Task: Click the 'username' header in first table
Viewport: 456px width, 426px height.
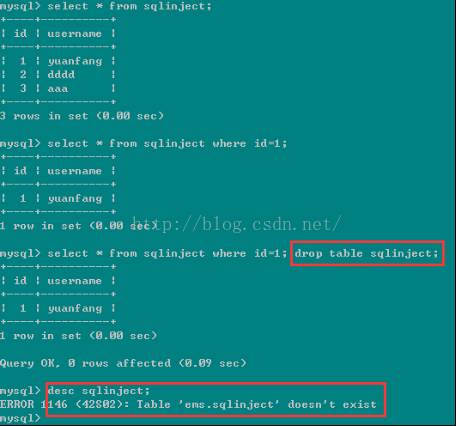Action: point(74,34)
